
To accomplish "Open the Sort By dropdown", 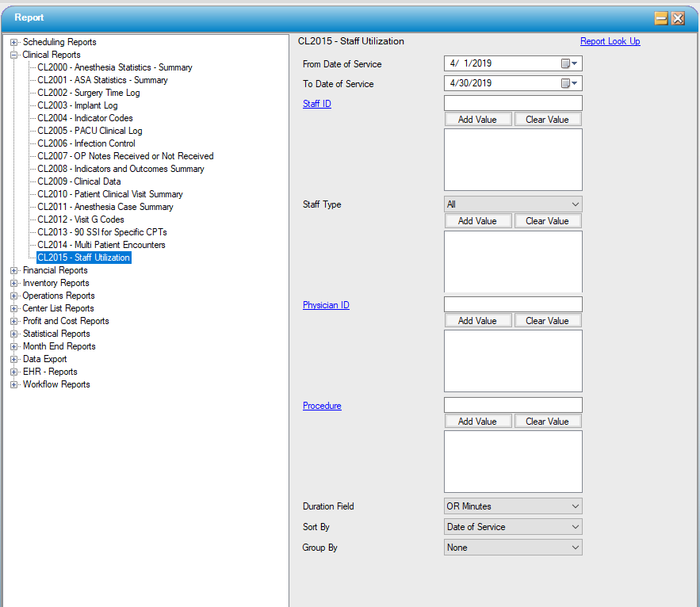I will pos(512,527).
